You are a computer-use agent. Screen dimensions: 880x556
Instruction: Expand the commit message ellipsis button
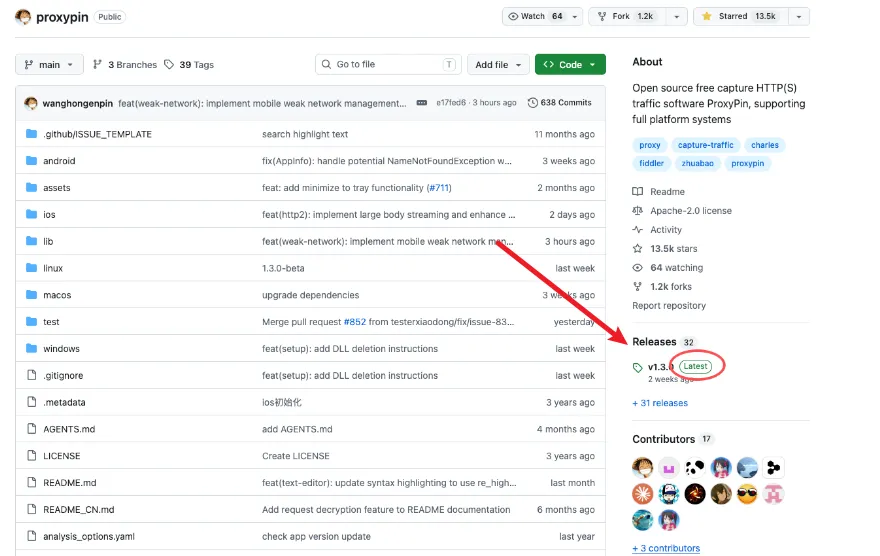421,103
